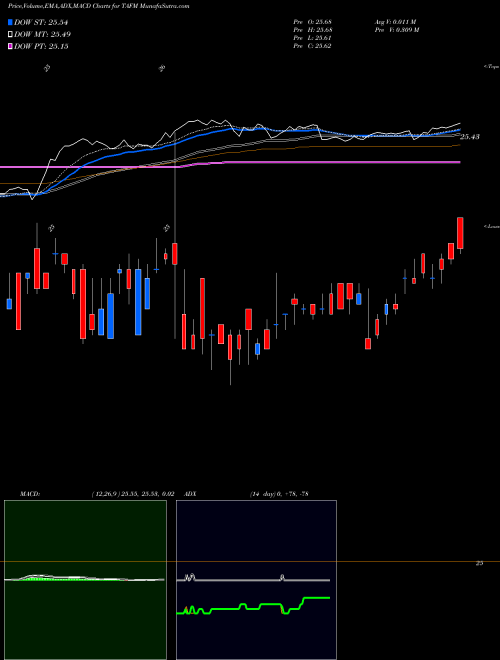
Task: Click the 'DOW ST: 25.54' legend text
Action: pyautogui.click(x=41, y=22)
